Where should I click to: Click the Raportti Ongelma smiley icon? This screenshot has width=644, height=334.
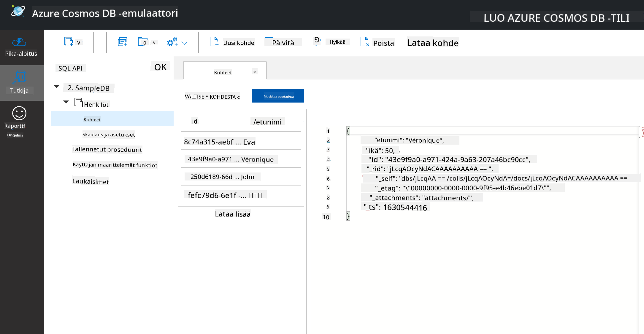click(x=19, y=113)
